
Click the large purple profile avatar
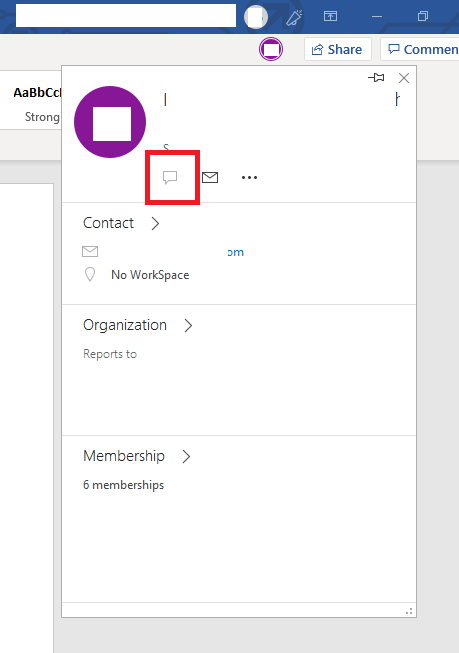coord(110,122)
